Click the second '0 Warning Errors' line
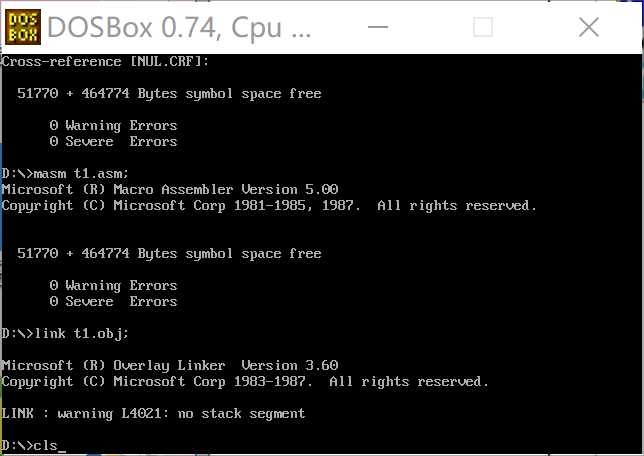This screenshot has height=456, width=644. pos(113,286)
